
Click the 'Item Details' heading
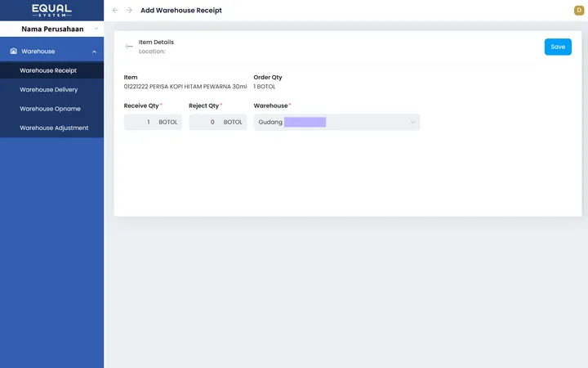pos(156,42)
